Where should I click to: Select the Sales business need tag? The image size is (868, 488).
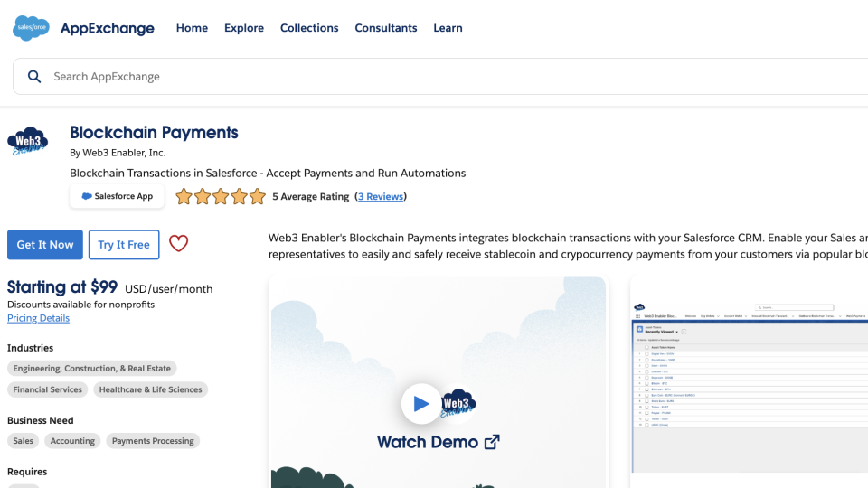24,441
